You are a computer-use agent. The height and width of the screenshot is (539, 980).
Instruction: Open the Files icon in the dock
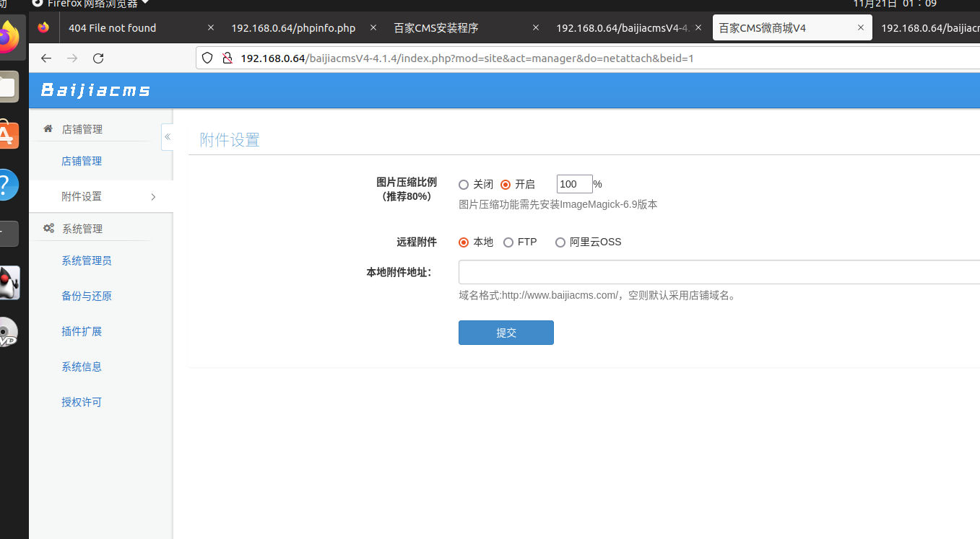[8, 87]
